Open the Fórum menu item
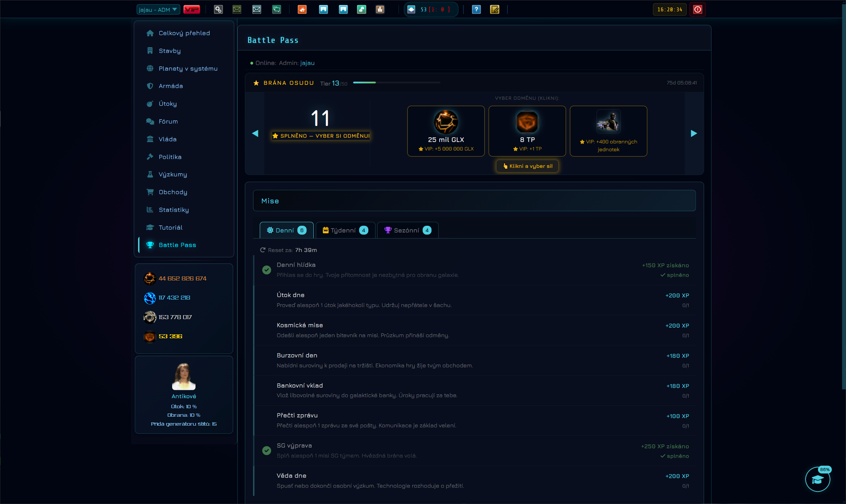The image size is (846, 504). coord(184,121)
